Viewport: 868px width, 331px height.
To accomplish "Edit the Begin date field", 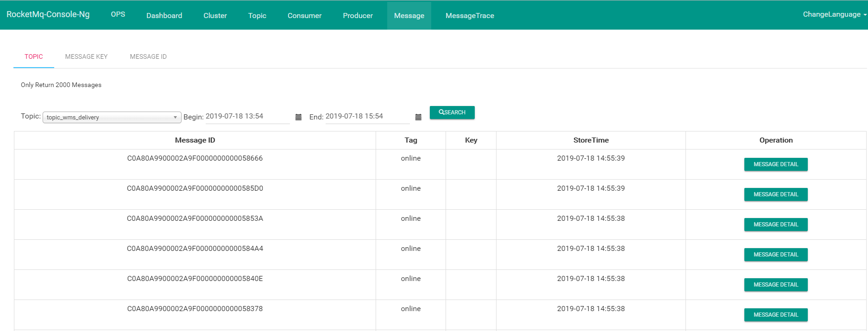I will (247, 117).
